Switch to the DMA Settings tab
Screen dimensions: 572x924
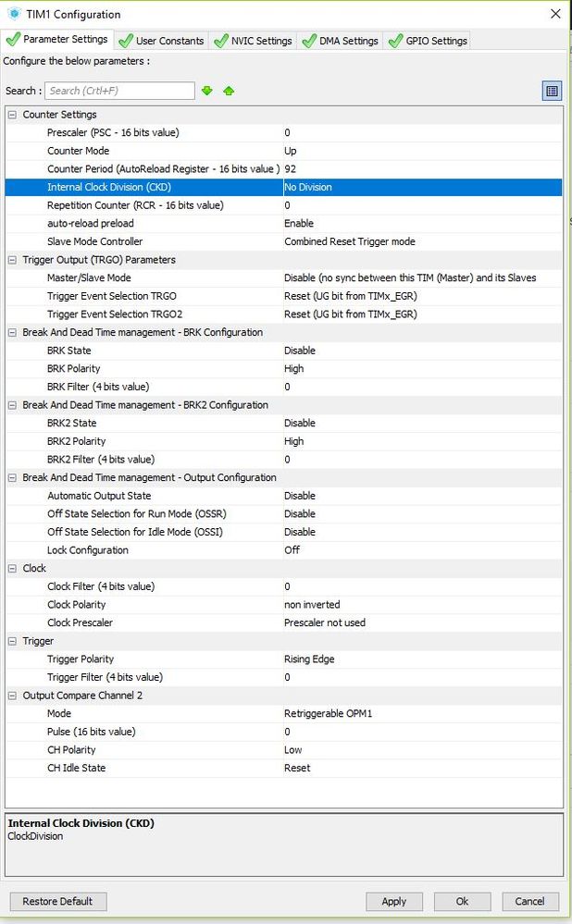coord(341,41)
